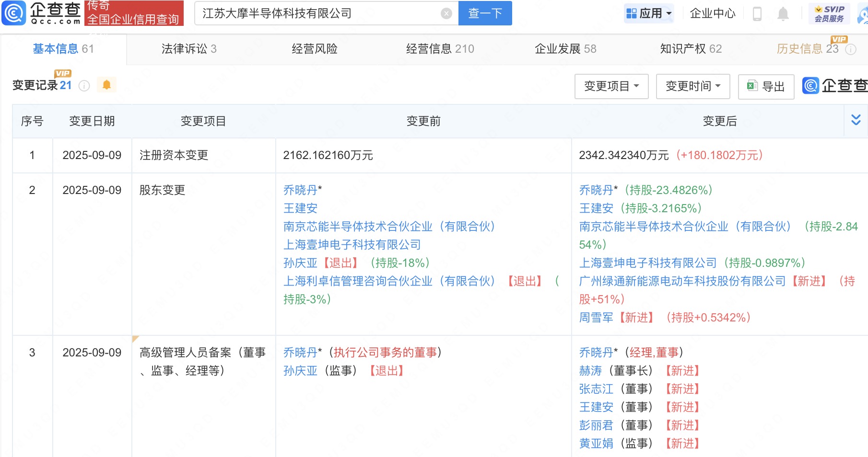868x457 pixels.
Task: Export records with 导出 button
Action: (766, 86)
